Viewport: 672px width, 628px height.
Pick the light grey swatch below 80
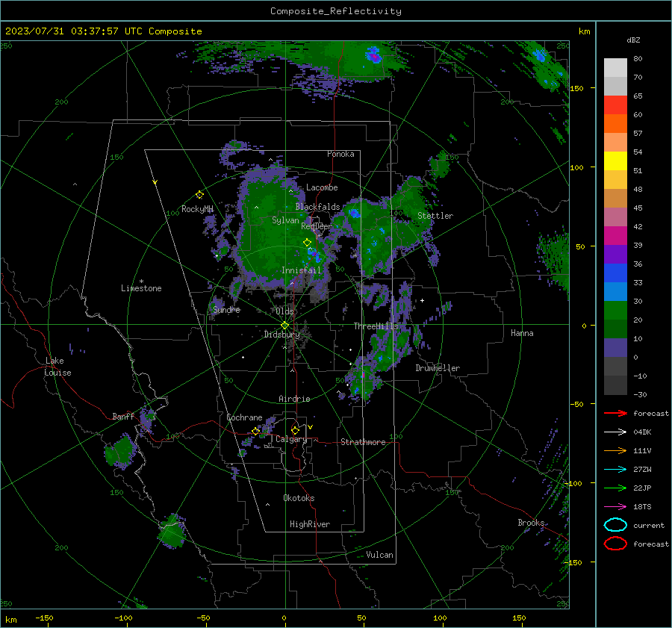615,68
